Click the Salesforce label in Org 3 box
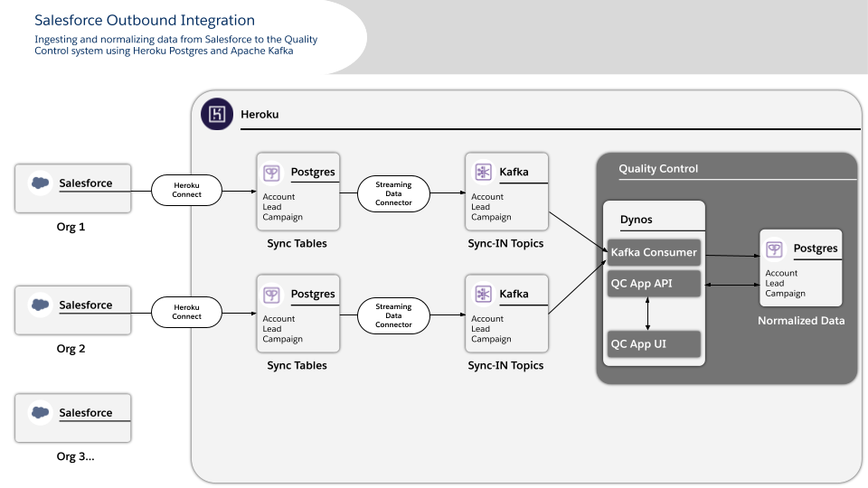Image resolution: width=868 pixels, height=488 pixels. [x=86, y=413]
